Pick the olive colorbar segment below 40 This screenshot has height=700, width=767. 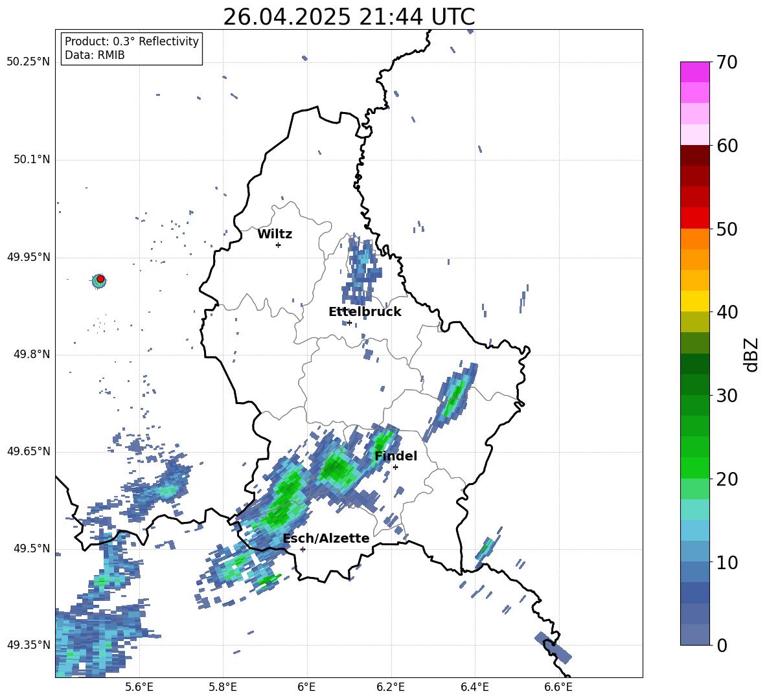coord(694,322)
